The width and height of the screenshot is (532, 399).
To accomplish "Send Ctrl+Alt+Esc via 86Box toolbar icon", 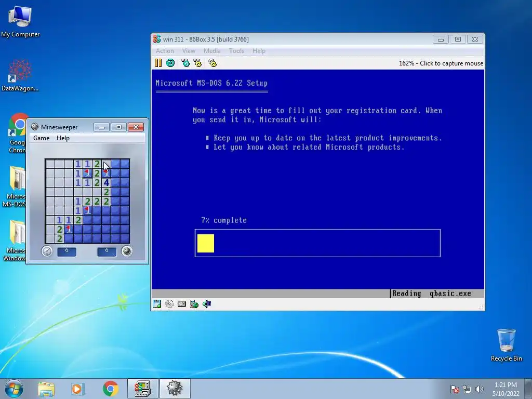I will pos(197,63).
